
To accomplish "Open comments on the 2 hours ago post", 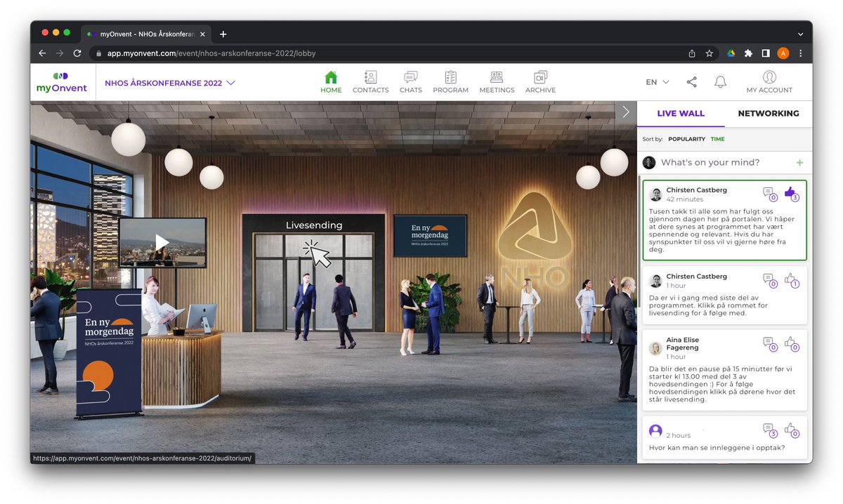I will tap(770, 430).
